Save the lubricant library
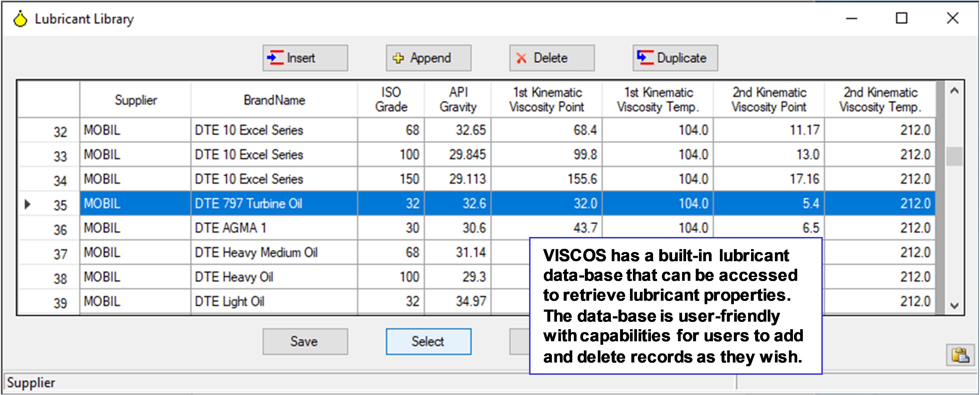This screenshot has width=980, height=395. pyautogui.click(x=305, y=341)
